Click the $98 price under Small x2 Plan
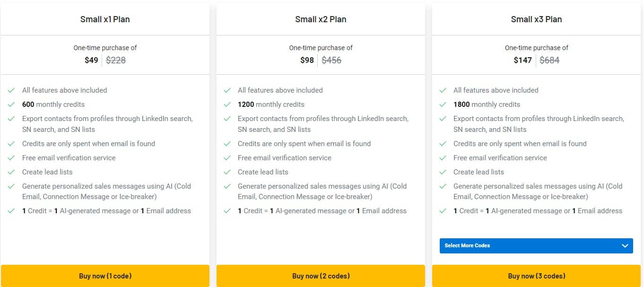Viewport: 644px width, 287px height. [x=307, y=60]
